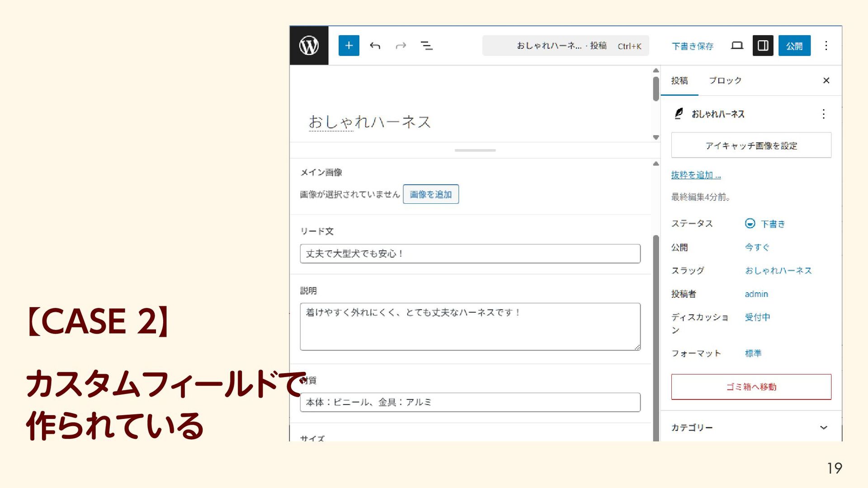Expand the カテゴリー panel chevron
Screen dimensions: 868x488
click(x=823, y=427)
